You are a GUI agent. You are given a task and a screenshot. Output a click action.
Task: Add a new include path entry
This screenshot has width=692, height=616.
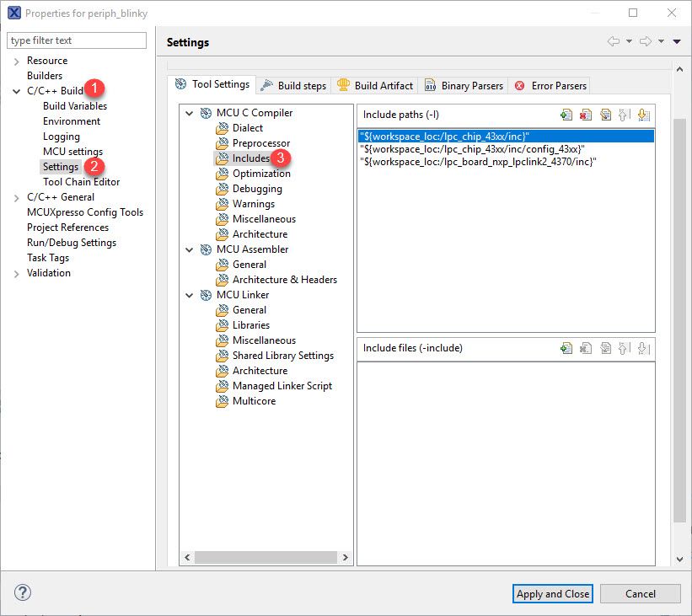(x=566, y=115)
